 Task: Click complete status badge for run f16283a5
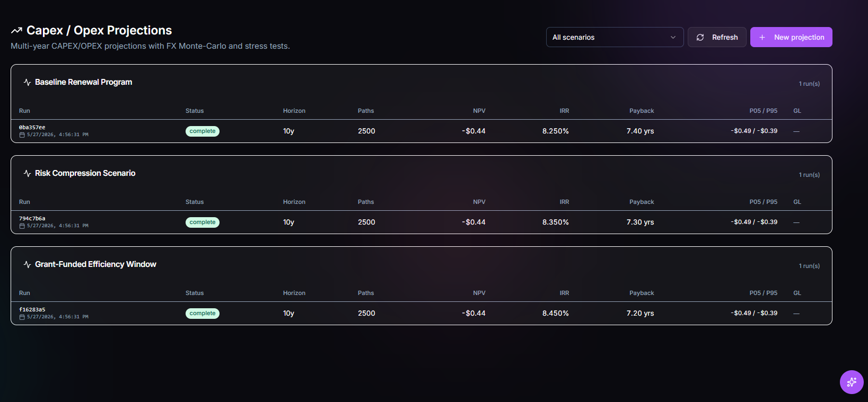[203, 314]
